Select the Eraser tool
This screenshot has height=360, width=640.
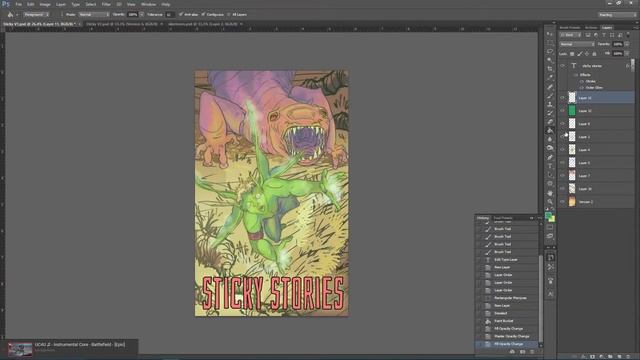[x=550, y=122]
